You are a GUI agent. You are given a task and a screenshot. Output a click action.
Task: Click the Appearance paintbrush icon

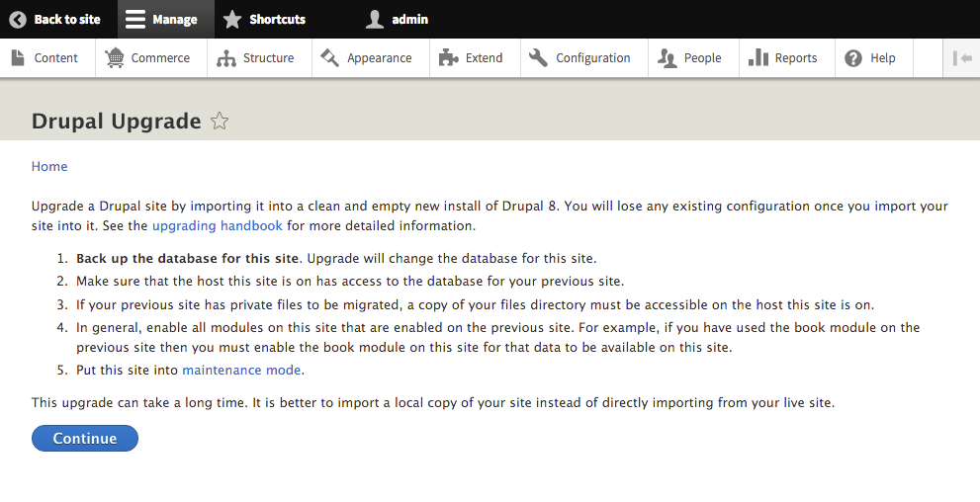point(329,57)
